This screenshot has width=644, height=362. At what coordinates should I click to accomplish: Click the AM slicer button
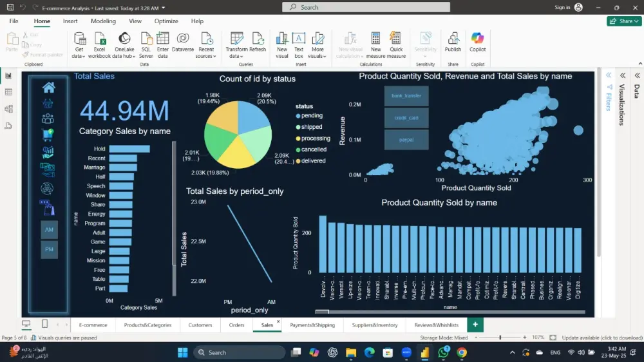[x=49, y=230]
